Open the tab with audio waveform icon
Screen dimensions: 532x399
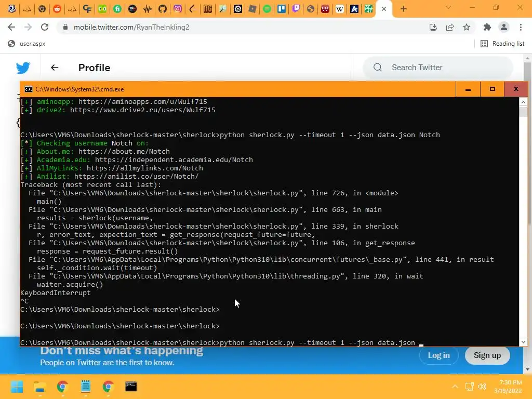pyautogui.click(x=147, y=9)
